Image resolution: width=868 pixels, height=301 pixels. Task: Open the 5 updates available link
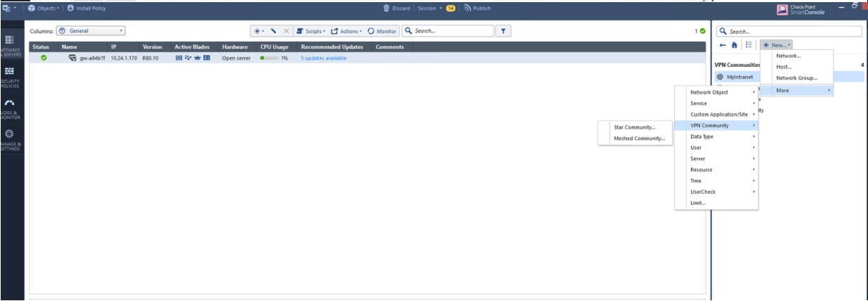[x=323, y=58]
